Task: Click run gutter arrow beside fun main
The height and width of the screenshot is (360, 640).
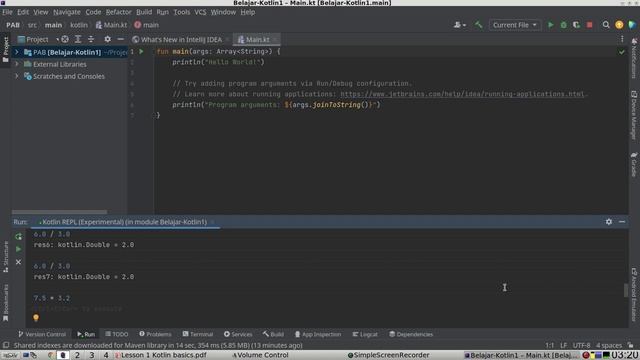Action: [x=141, y=51]
